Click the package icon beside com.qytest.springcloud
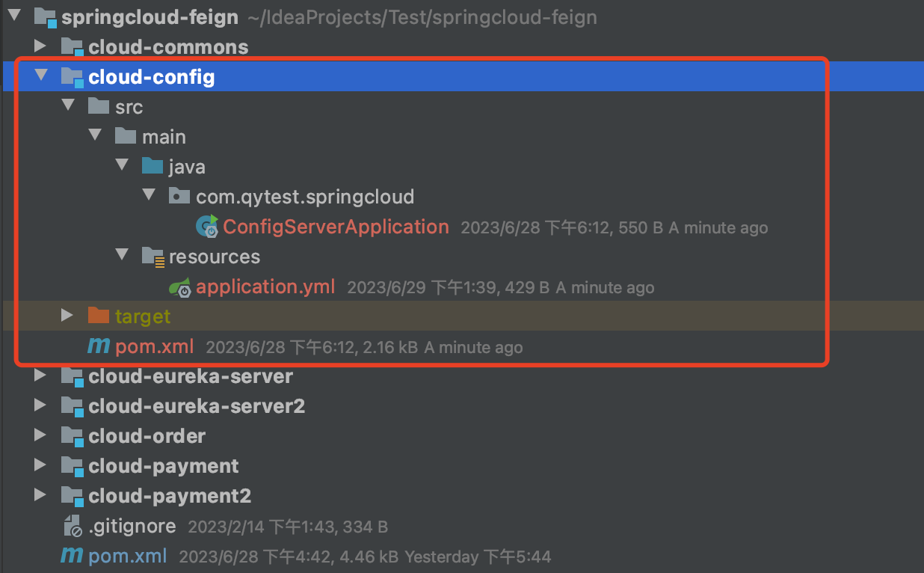The width and height of the screenshot is (924, 573). 179,196
